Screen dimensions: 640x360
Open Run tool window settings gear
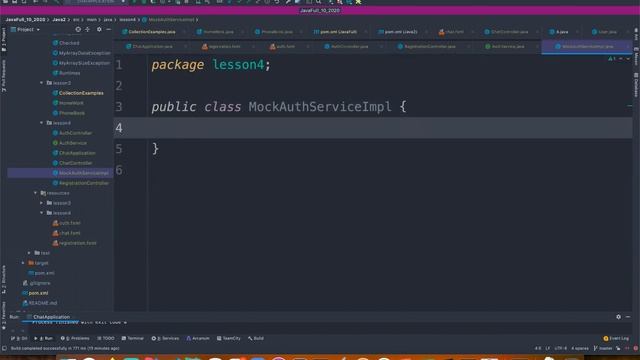[x=618, y=317]
